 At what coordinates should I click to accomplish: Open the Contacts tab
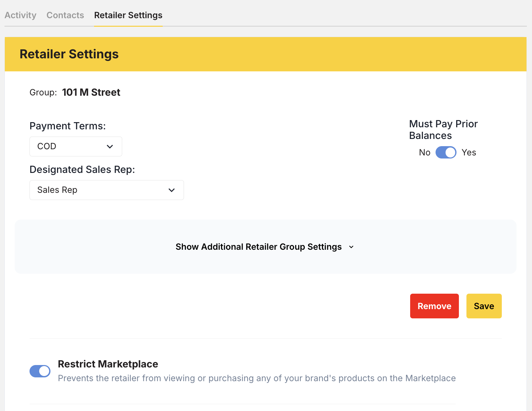coord(65,15)
